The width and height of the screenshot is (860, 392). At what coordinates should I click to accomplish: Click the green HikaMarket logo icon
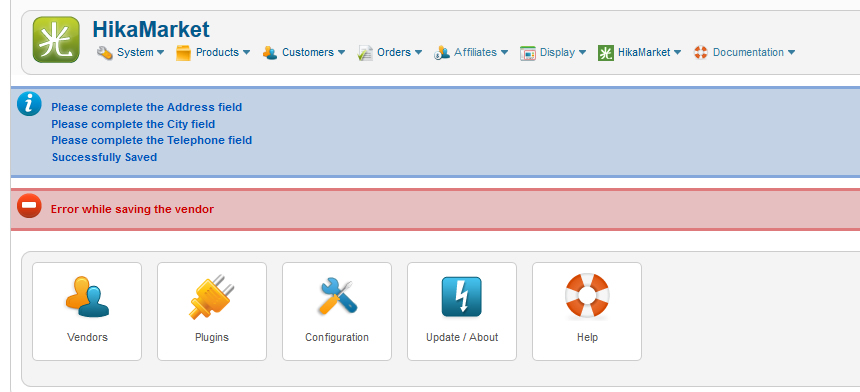point(56,39)
